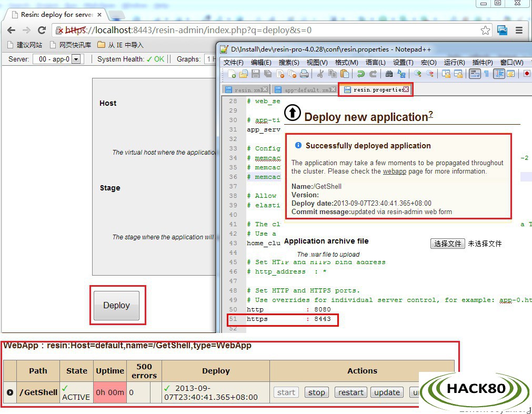This screenshot has height=414, width=532.
Task: Open a new Chrome tab
Action: tap(116, 15)
